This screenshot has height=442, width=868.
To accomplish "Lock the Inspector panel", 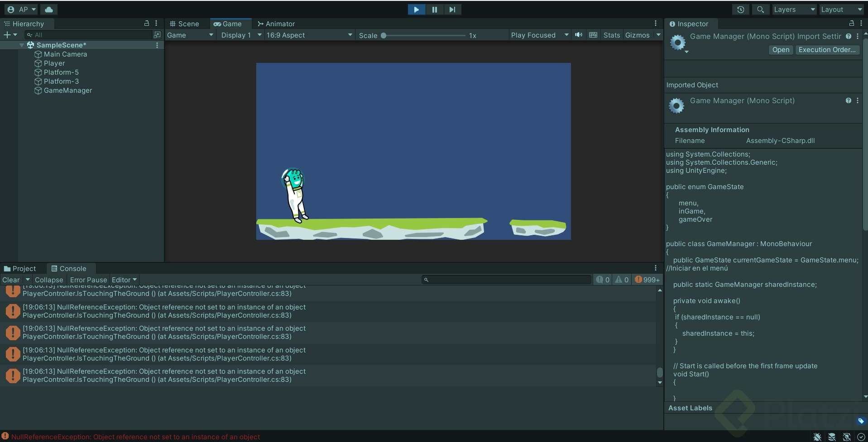I will pyautogui.click(x=851, y=24).
